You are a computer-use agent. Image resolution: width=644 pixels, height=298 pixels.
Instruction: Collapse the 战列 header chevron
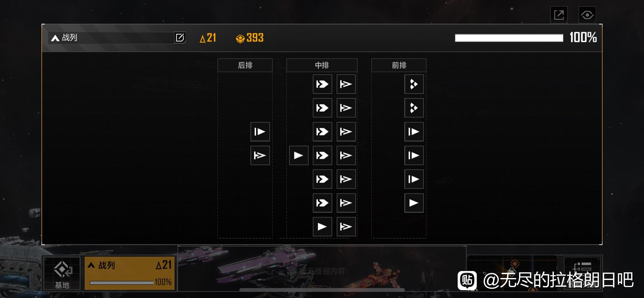pyautogui.click(x=55, y=38)
